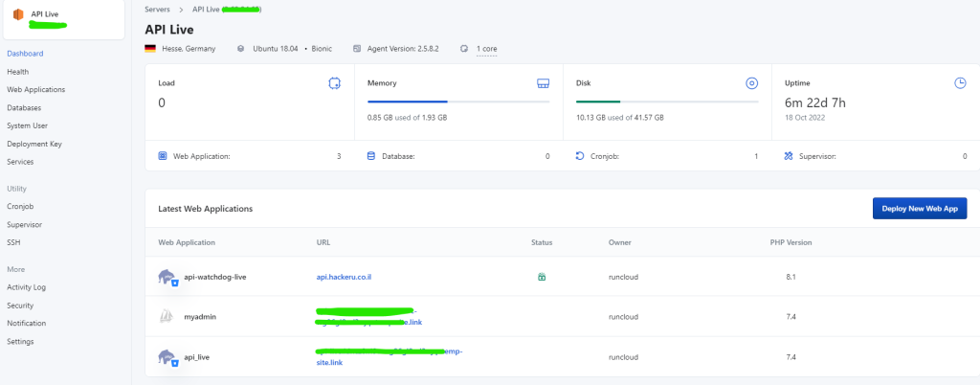The height and width of the screenshot is (385, 980).
Task: Click the myadmin sailboat app icon
Action: click(167, 316)
